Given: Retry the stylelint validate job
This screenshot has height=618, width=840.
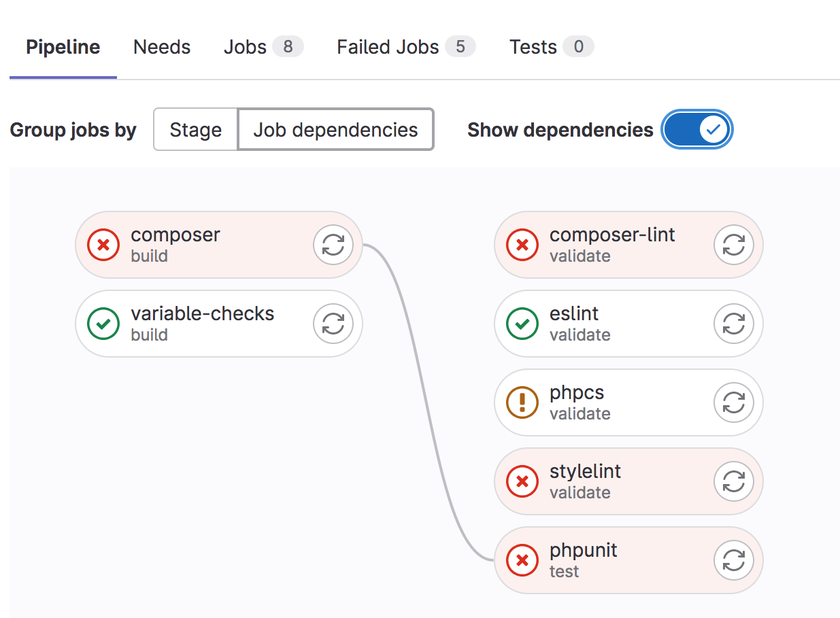Looking at the screenshot, I should coord(734,481).
